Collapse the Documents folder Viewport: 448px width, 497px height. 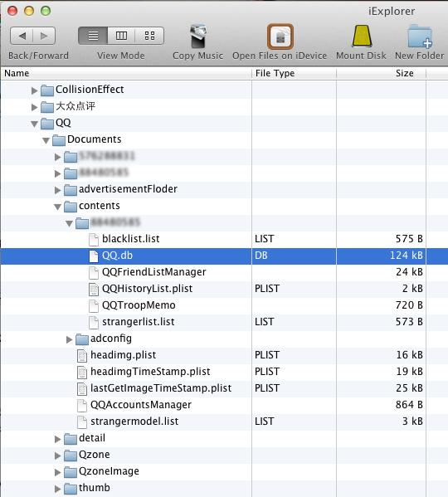[46, 140]
